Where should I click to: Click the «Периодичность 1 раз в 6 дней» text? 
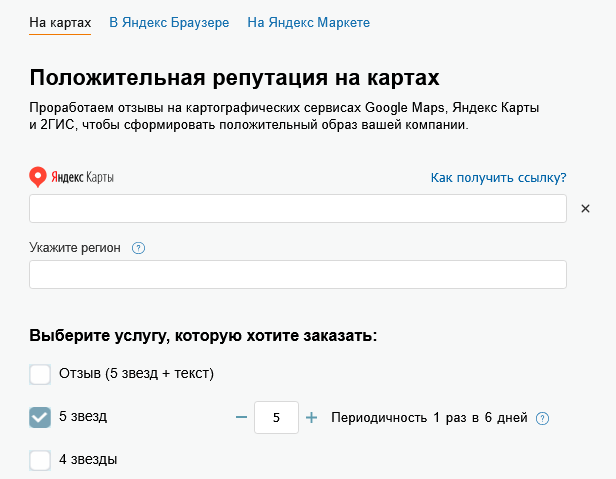point(429,417)
